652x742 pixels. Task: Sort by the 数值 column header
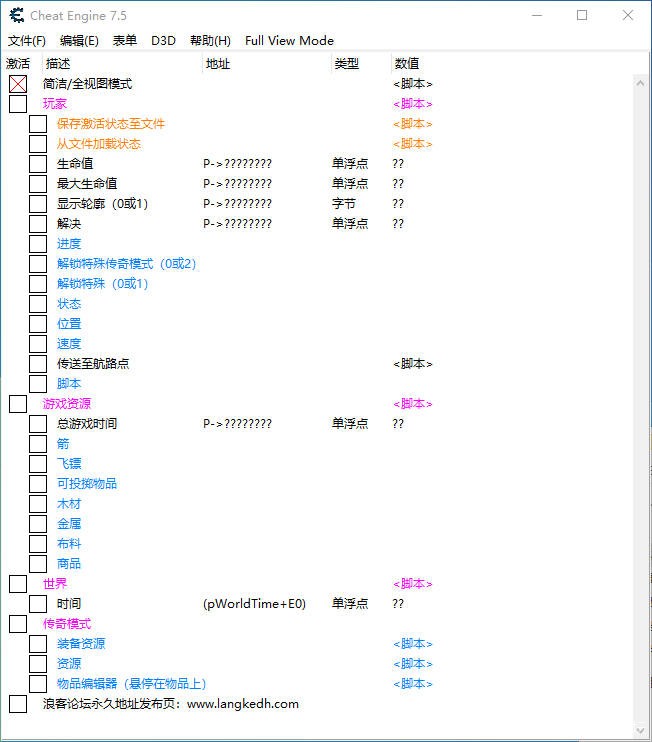click(x=407, y=63)
